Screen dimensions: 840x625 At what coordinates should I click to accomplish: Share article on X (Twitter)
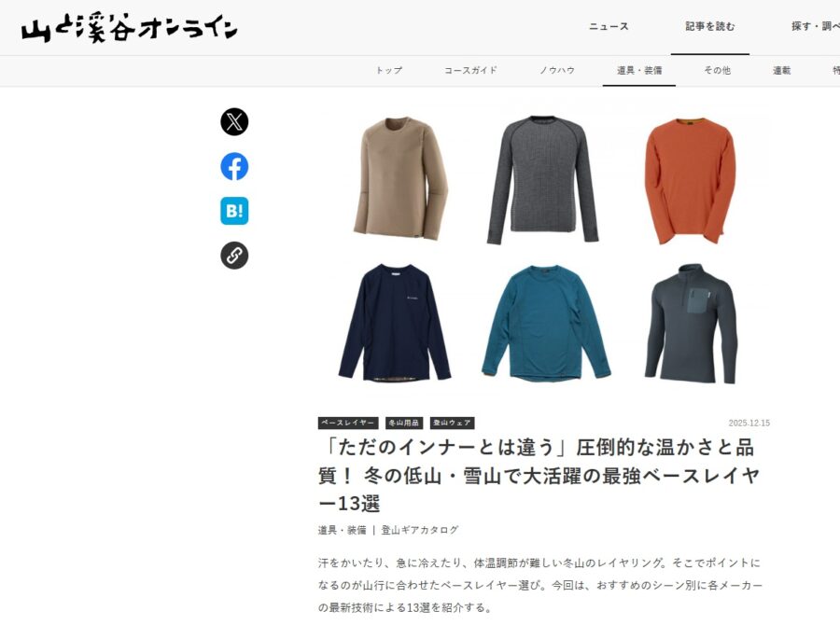tap(234, 121)
